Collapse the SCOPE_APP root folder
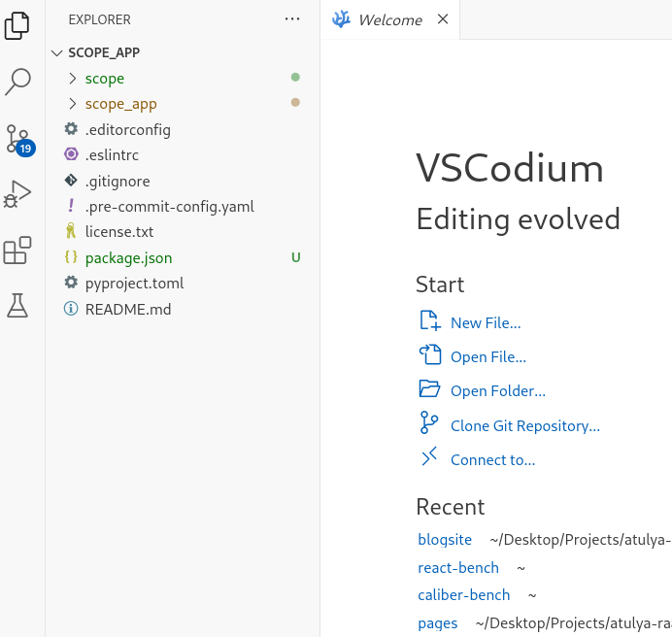 point(56,52)
